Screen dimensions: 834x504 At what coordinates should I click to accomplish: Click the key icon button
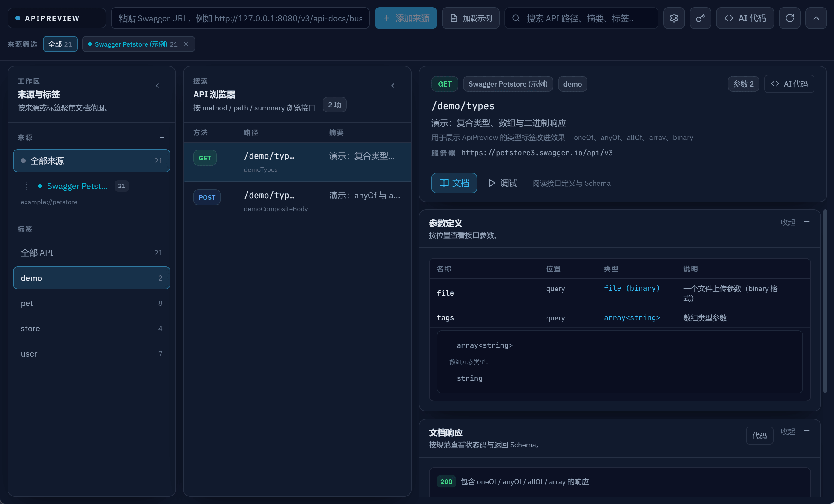700,18
